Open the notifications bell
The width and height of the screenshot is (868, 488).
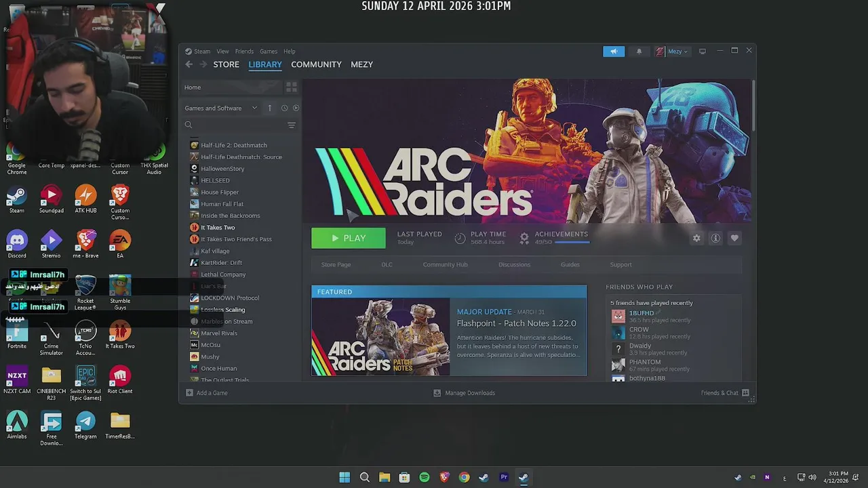(639, 52)
